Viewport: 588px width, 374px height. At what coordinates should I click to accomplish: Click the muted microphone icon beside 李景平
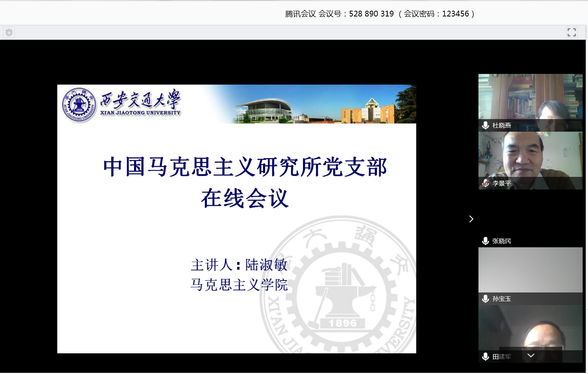(x=485, y=183)
